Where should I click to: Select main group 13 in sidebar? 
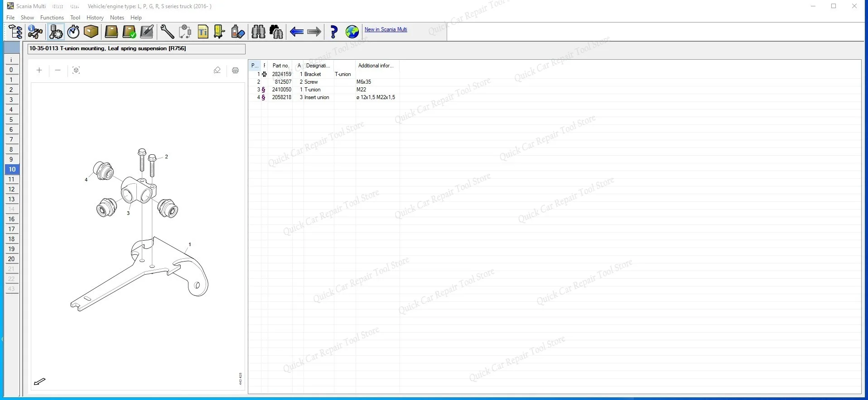(x=12, y=199)
